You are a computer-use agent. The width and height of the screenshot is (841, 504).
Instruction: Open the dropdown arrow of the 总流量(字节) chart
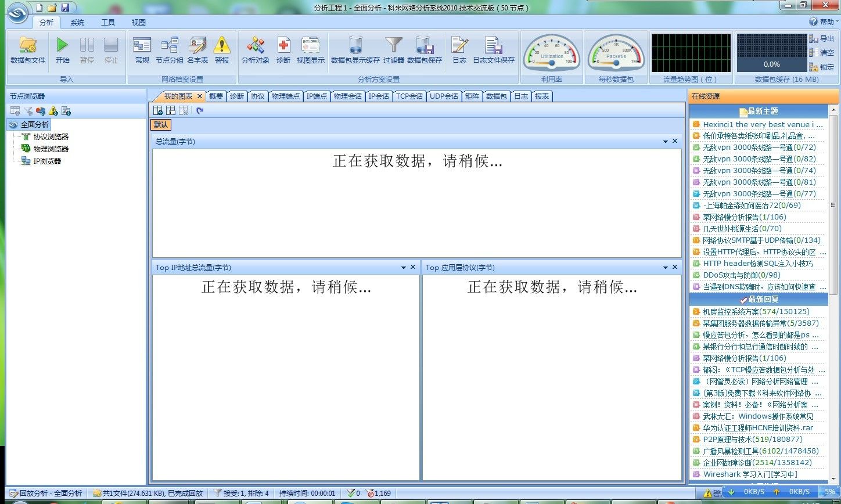coord(665,141)
